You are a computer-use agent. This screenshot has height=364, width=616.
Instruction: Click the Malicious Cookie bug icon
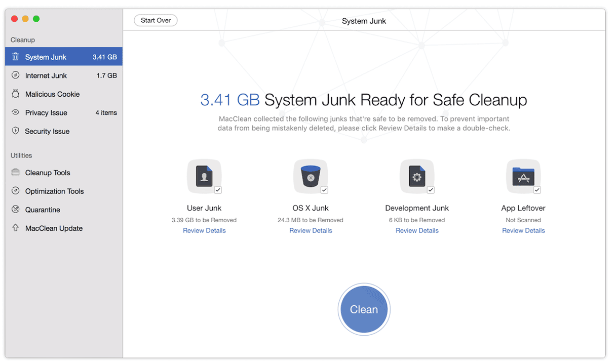15,94
